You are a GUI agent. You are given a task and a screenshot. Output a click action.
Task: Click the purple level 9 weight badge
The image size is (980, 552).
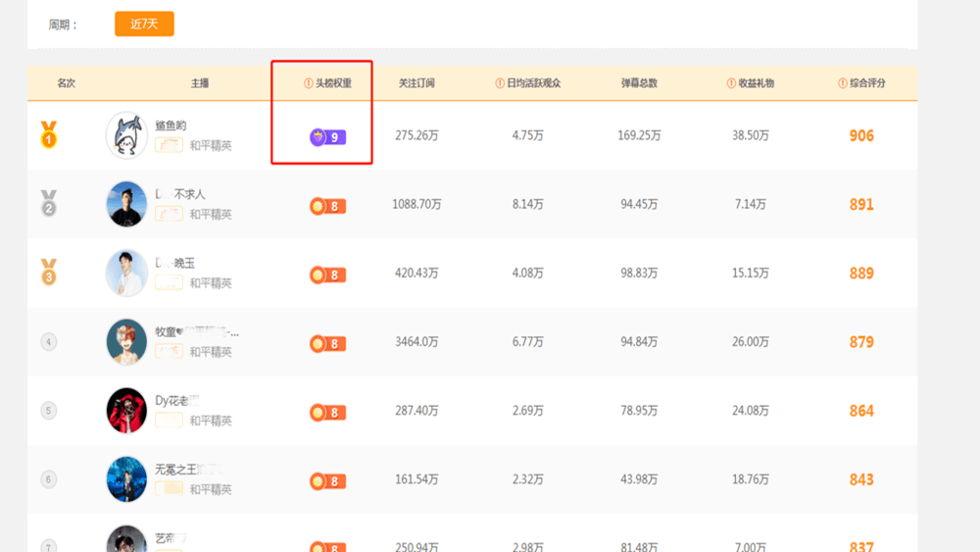327,137
